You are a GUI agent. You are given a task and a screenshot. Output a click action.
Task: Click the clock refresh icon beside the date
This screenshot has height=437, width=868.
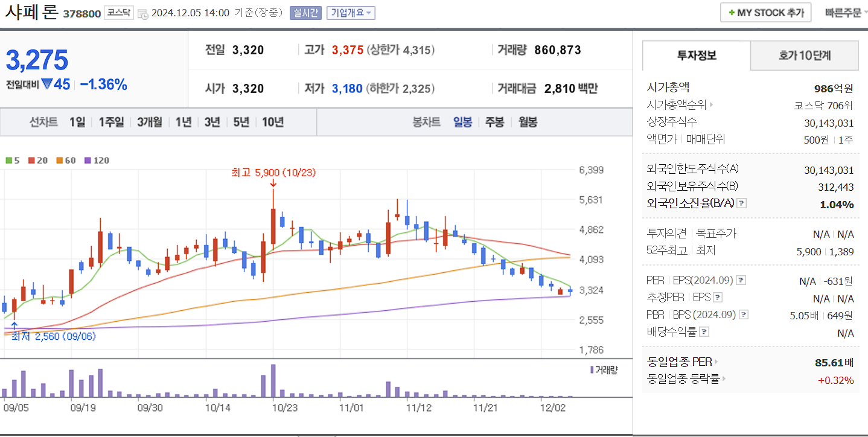[143, 13]
